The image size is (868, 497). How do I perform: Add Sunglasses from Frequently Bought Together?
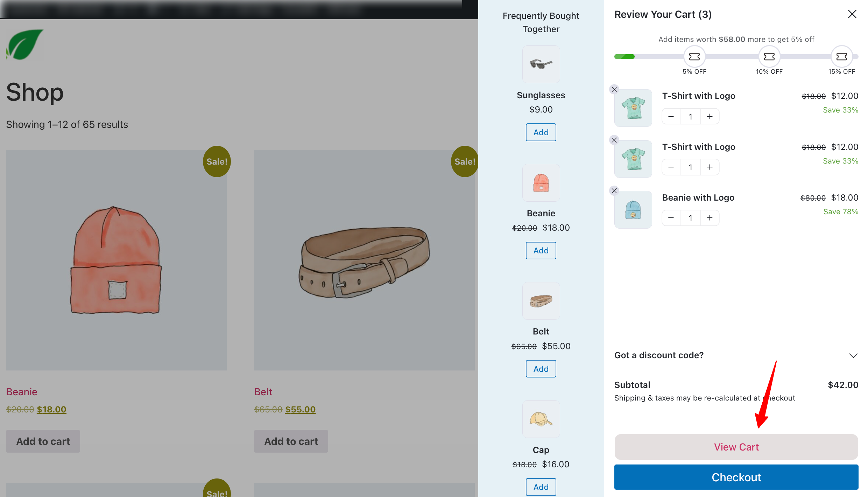click(x=541, y=132)
